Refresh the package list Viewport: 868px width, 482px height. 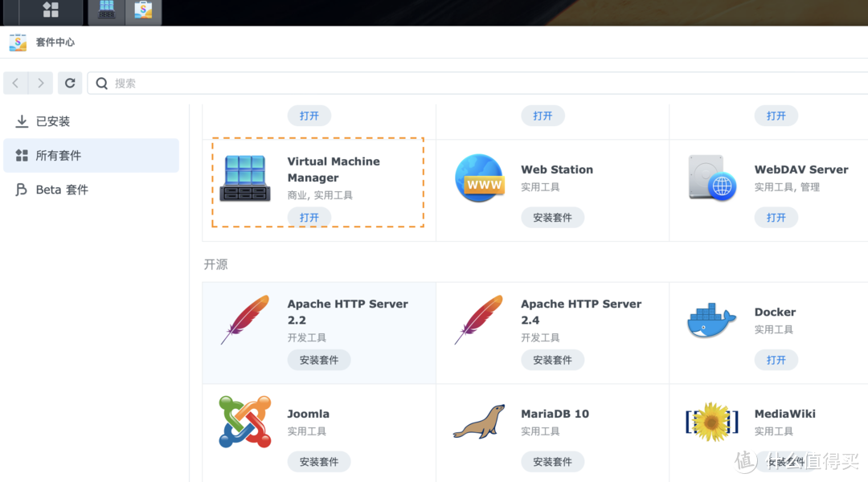(70, 83)
